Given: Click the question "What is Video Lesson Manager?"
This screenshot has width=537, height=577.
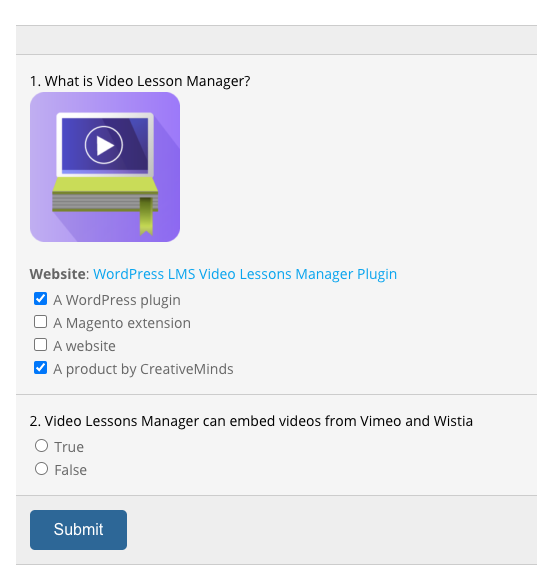Looking at the screenshot, I should (140, 81).
